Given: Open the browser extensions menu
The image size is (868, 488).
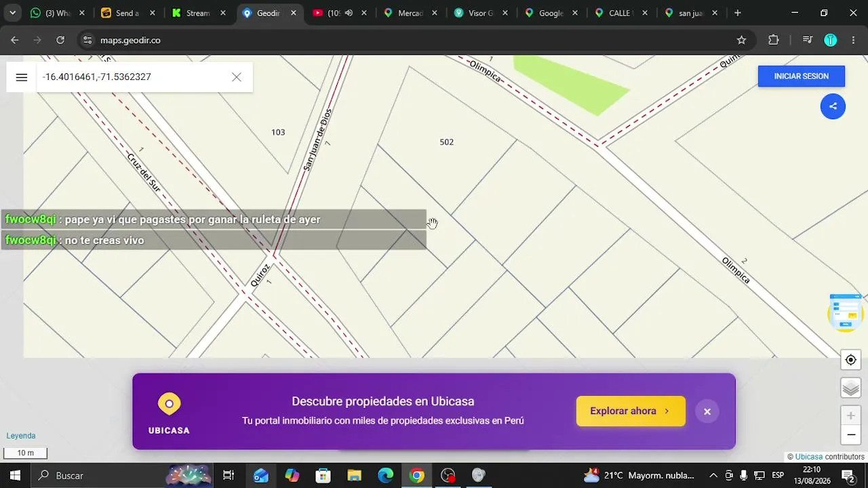Looking at the screenshot, I should tap(774, 40).
